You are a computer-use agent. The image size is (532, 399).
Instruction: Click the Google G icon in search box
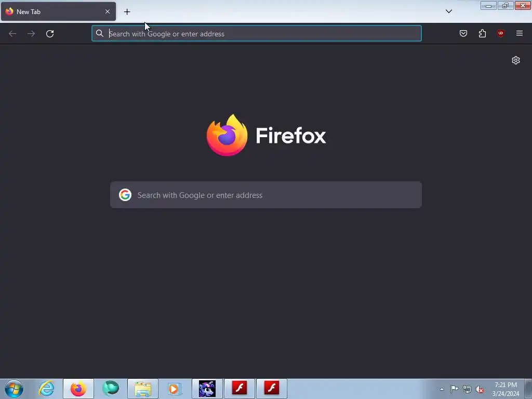125,195
